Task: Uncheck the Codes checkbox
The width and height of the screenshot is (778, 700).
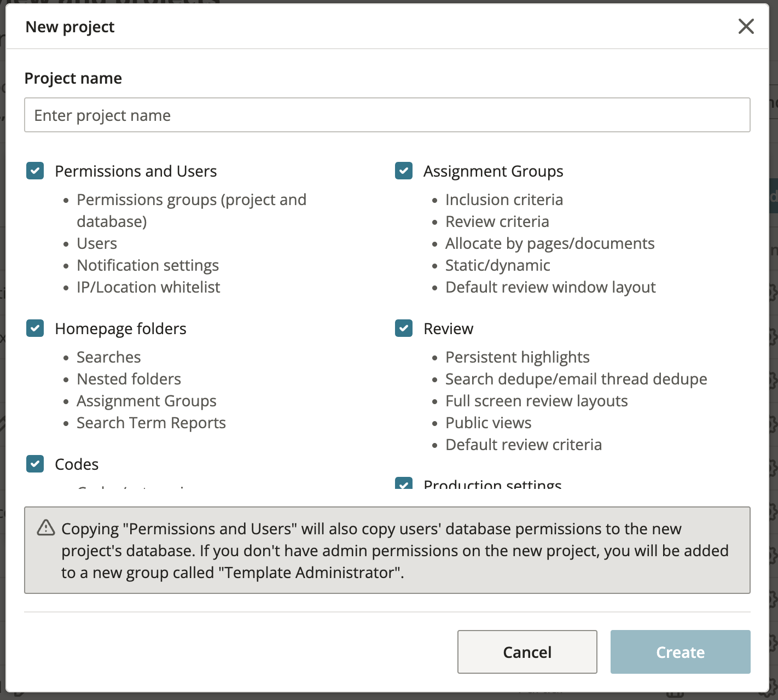Action: coord(34,464)
